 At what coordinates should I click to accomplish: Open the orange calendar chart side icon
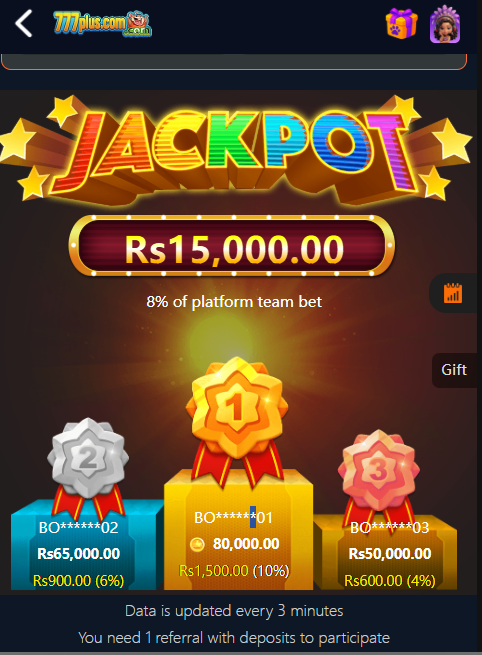coord(453,293)
